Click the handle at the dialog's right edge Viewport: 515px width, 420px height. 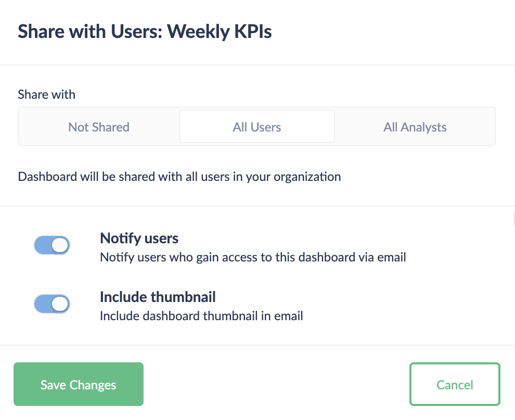coord(513,218)
